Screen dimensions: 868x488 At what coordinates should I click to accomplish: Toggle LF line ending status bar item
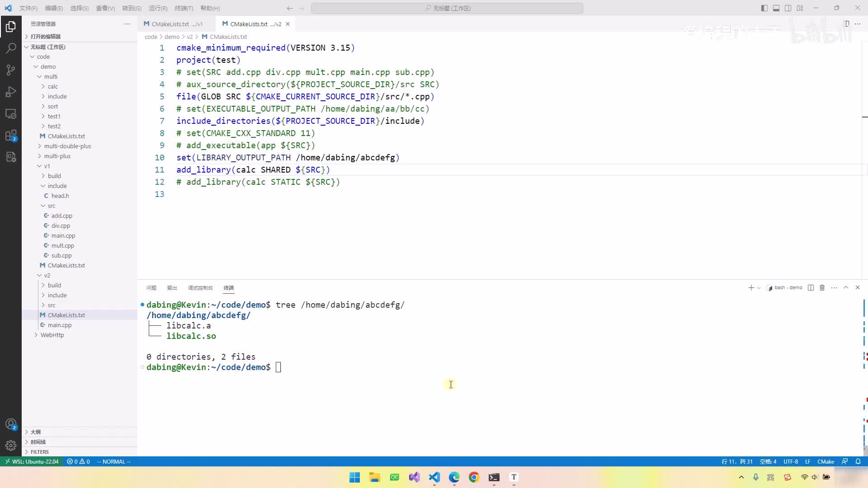[x=809, y=462]
